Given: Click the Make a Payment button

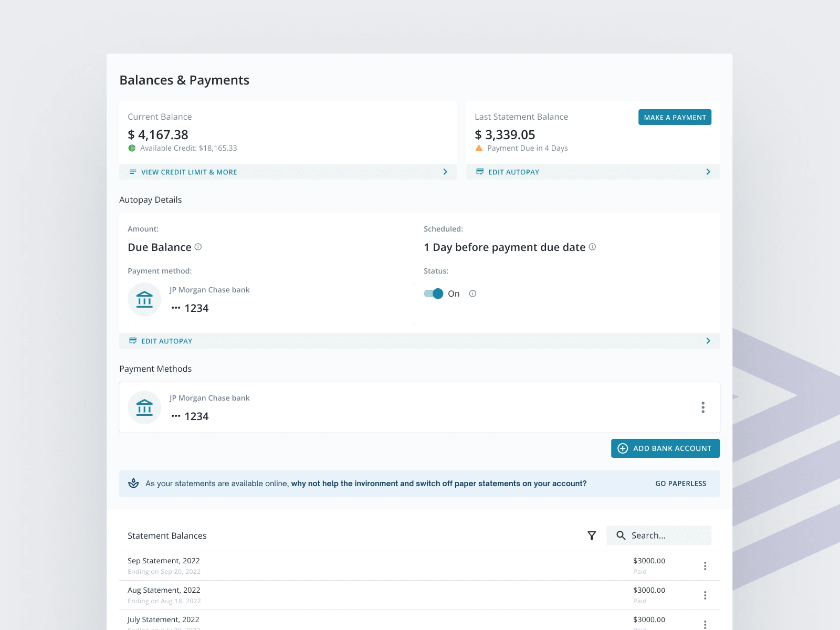Looking at the screenshot, I should 675,117.
